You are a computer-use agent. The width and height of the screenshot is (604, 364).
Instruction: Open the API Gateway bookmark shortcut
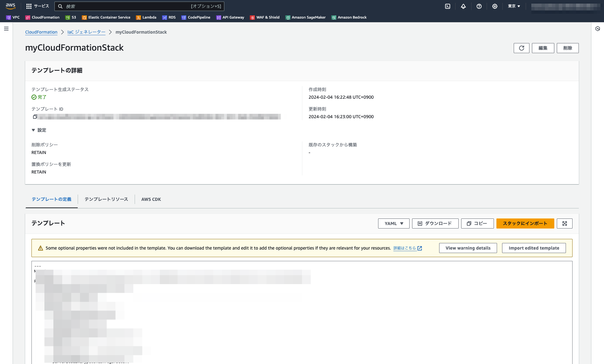pos(230,17)
